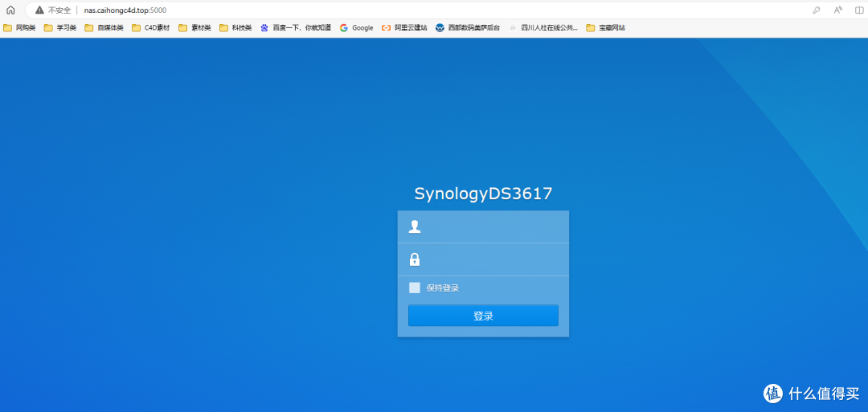868x412 pixels.
Task: Open the 宝藏网站 bookmarks folder
Action: click(x=606, y=27)
